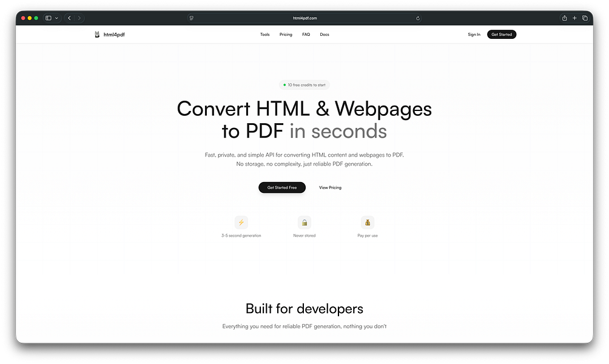Open the Tools menu item
Image resolution: width=609 pixels, height=364 pixels.
point(264,35)
